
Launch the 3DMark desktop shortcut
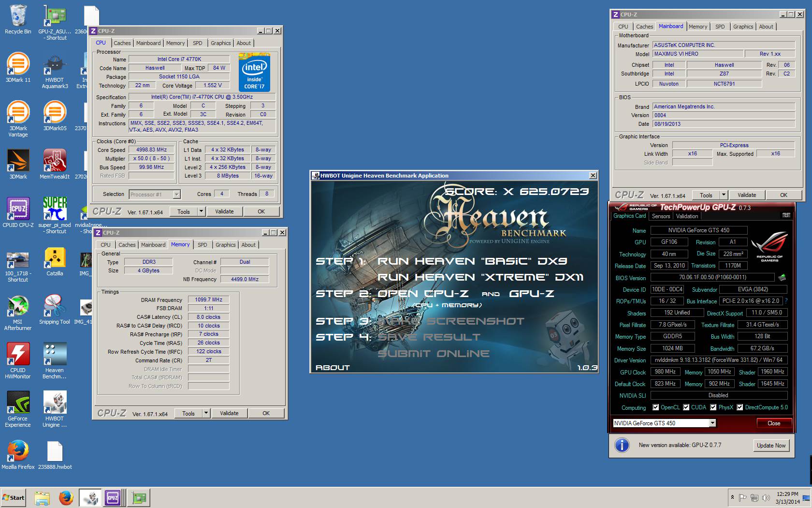coord(18,164)
